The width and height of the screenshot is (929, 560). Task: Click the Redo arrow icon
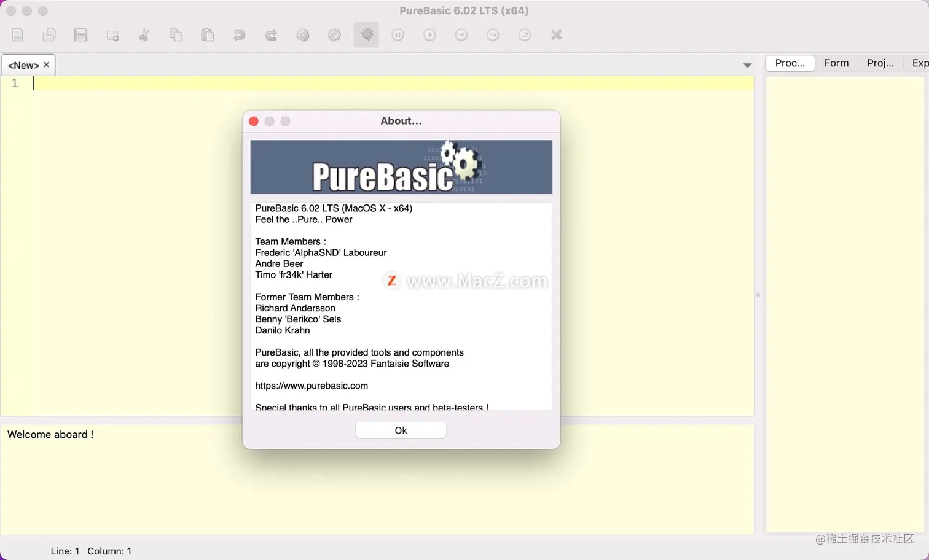pyautogui.click(x=271, y=35)
